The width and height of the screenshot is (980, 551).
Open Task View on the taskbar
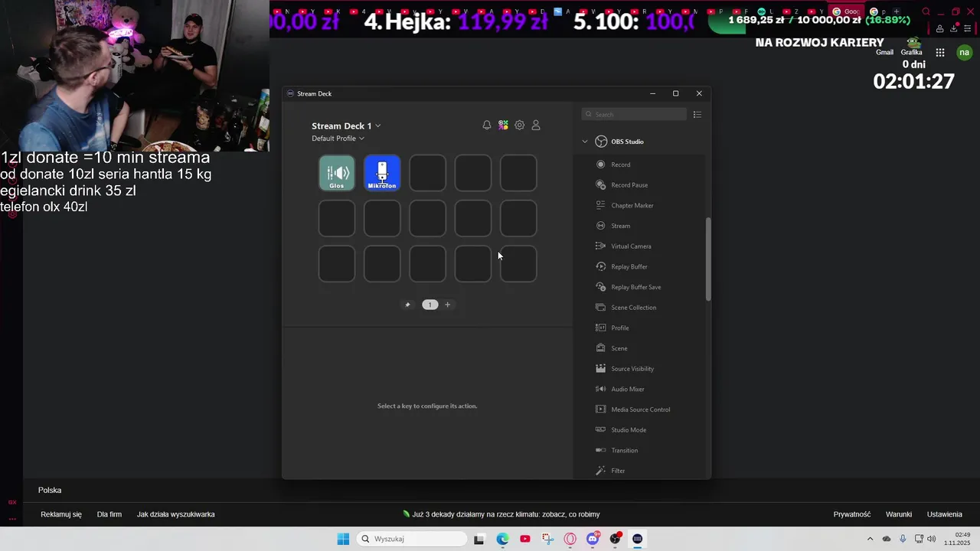pos(479,539)
